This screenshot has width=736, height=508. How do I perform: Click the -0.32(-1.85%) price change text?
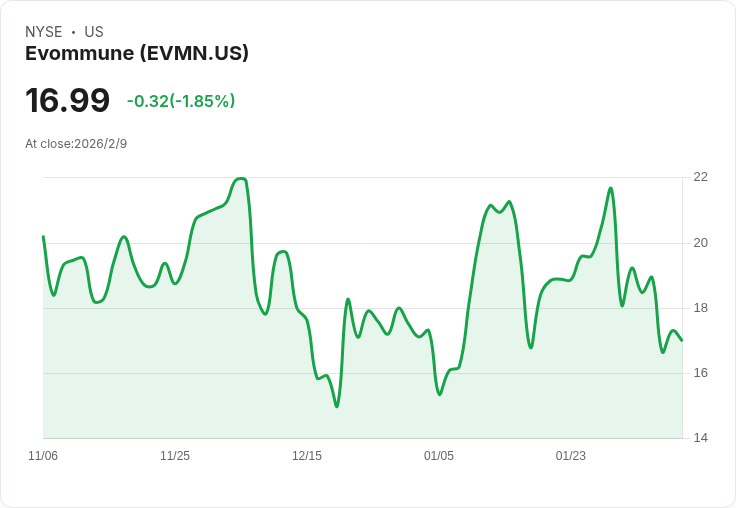[181, 101]
